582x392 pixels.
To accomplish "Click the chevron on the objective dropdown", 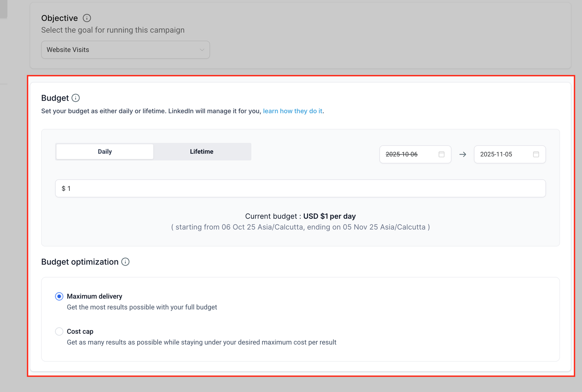I will (202, 50).
